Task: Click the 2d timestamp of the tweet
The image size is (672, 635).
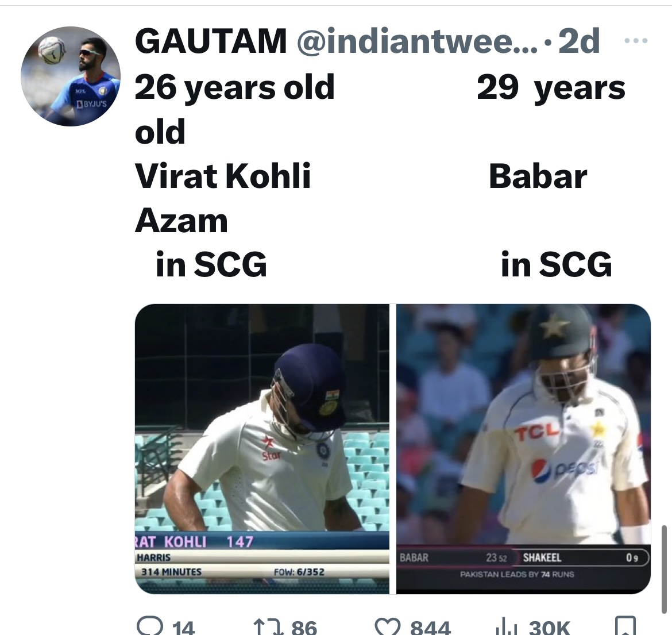Action: tap(579, 41)
